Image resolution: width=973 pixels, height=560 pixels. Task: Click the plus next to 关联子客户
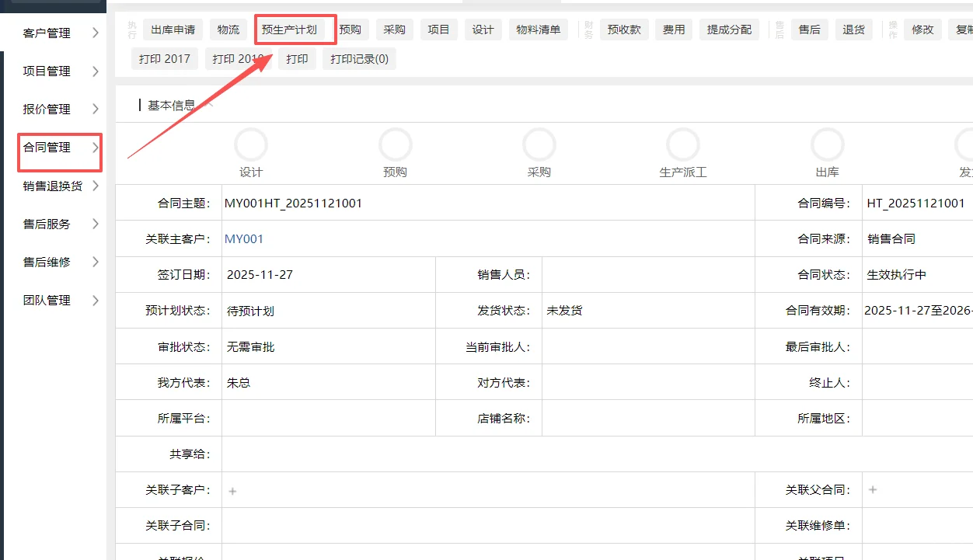(x=231, y=489)
